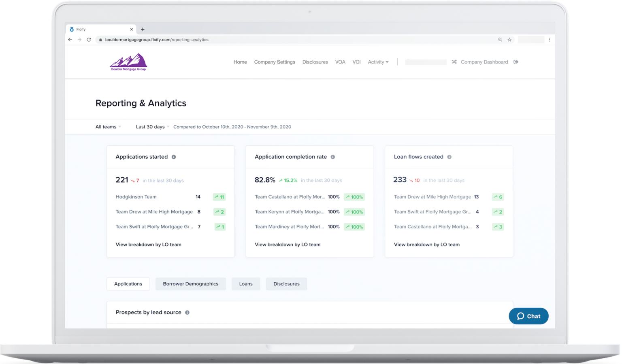Open the Chat bubble widget
This screenshot has height=364, width=622.
(528, 316)
